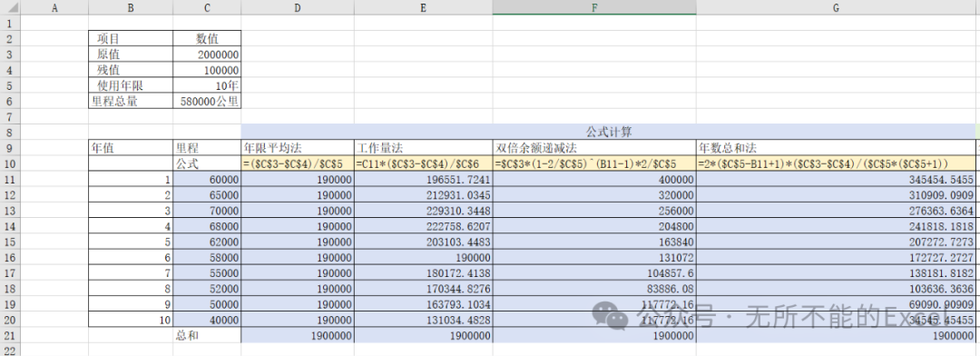Screen dimensions: 980x356
Task: Select mileage cell 68000 in column C
Action: 207,226
